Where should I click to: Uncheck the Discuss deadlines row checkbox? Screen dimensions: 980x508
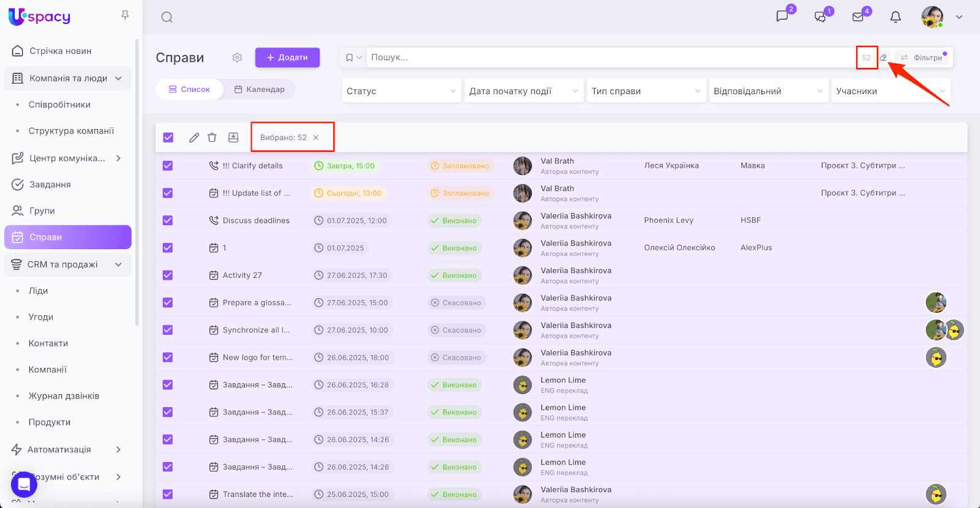[x=168, y=220]
